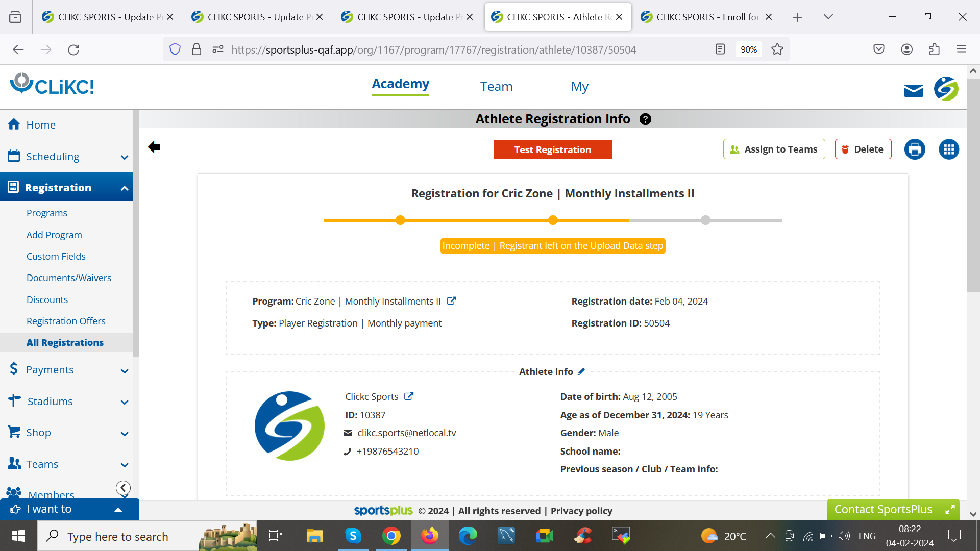This screenshot has width=980, height=551.
Task: Open program external link icon
Action: pyautogui.click(x=451, y=301)
